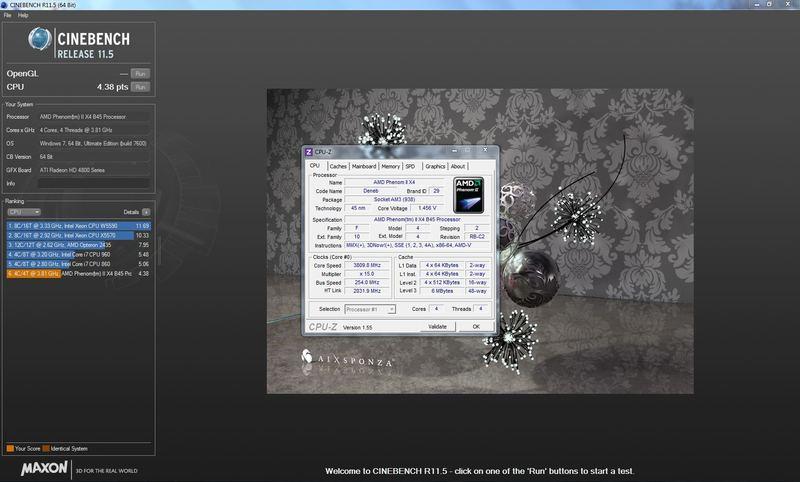Click AMD Phenom II logo in CPU-Z
This screenshot has height=482, width=800.
point(468,195)
